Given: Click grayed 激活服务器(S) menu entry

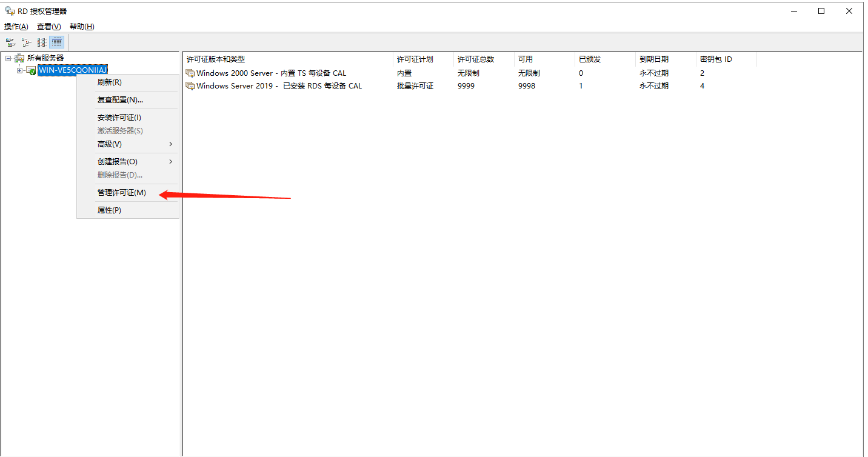Looking at the screenshot, I should click(x=128, y=131).
